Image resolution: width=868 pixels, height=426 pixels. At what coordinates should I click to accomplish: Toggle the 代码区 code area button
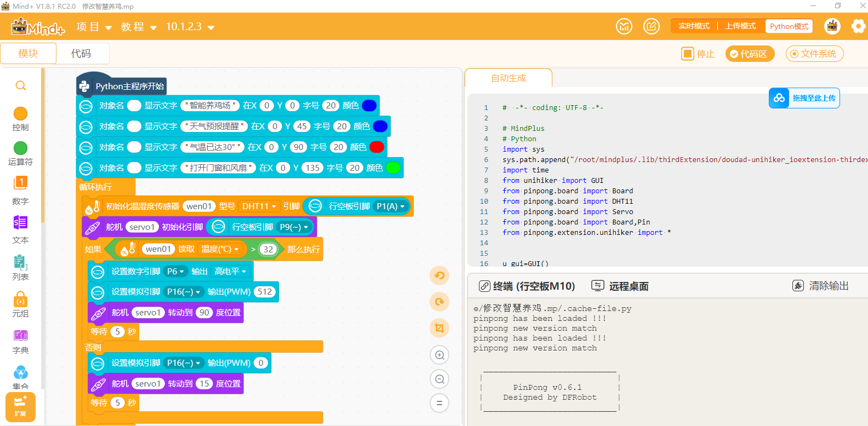750,54
